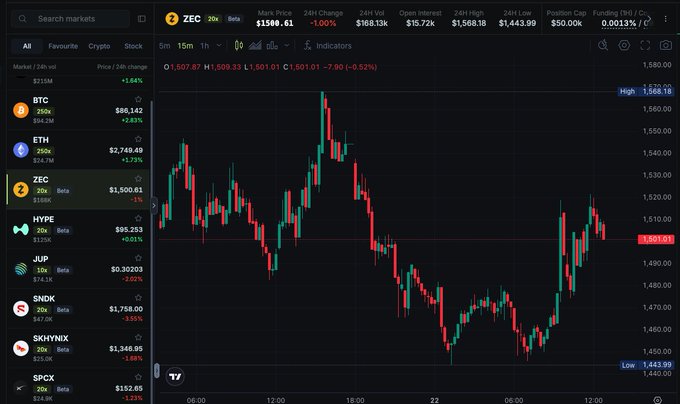The height and width of the screenshot is (404, 680).
Task: Favourite the SKHYNIX market star
Action: (138, 337)
